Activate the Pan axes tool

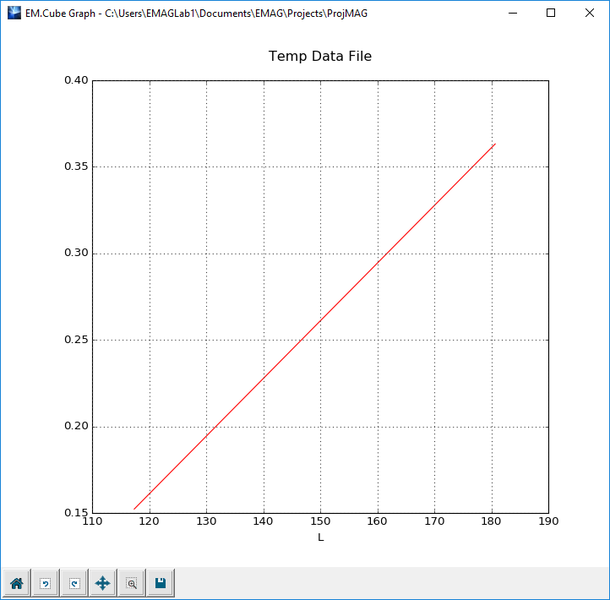pyautogui.click(x=103, y=582)
